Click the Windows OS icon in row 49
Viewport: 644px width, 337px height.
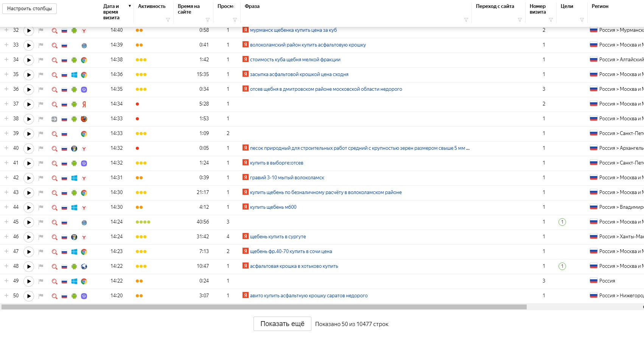coord(74,281)
